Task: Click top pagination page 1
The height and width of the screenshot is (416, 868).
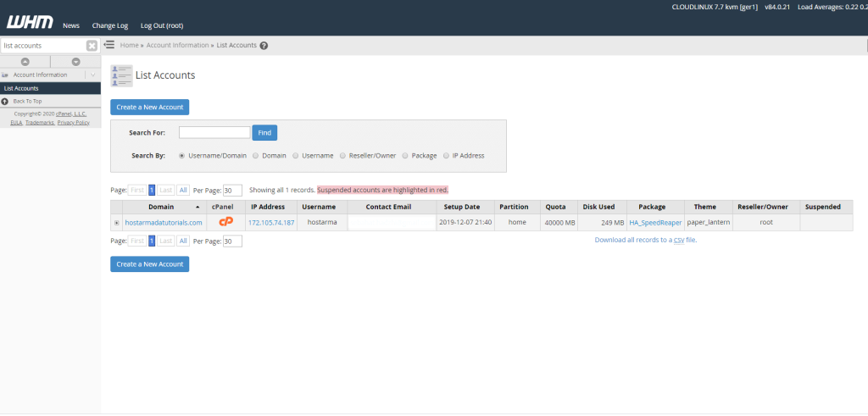Action: coord(152,191)
